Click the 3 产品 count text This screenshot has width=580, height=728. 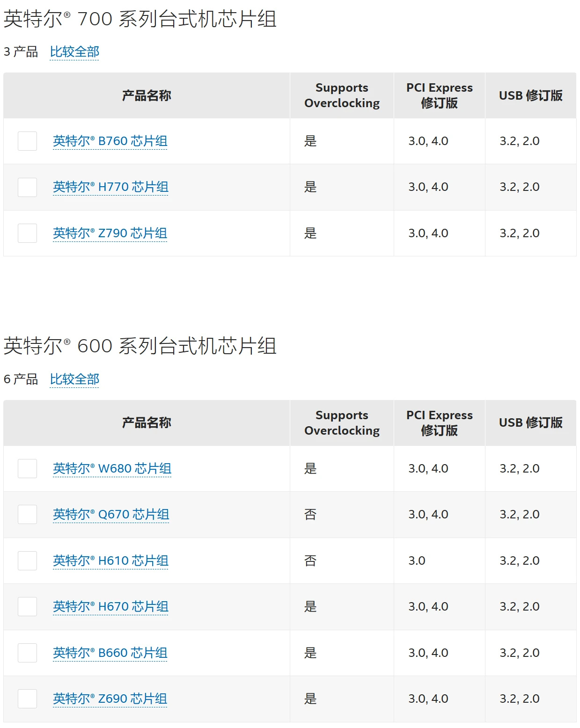21,52
